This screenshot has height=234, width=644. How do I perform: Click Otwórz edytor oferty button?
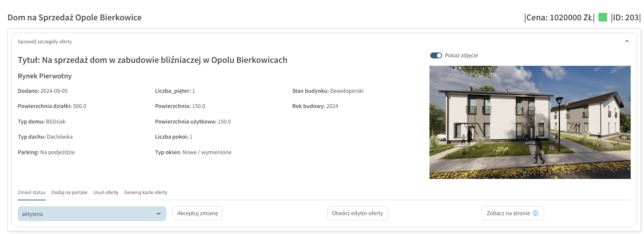pyautogui.click(x=358, y=213)
